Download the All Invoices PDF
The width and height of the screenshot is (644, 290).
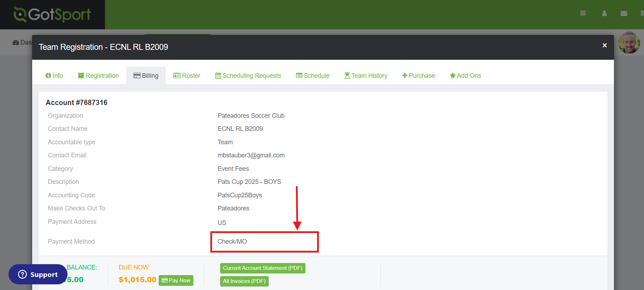tap(244, 281)
